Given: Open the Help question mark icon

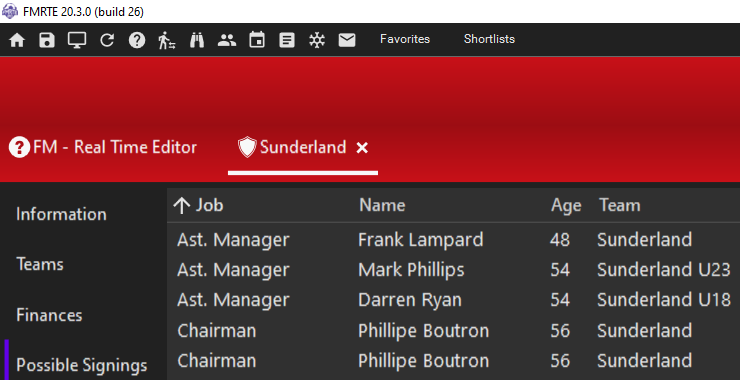Looking at the screenshot, I should pyautogui.click(x=137, y=40).
